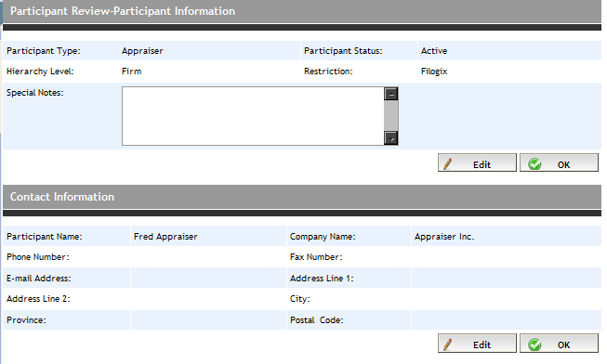
Task: Click Edit button in Participant Information section
Action: (477, 162)
